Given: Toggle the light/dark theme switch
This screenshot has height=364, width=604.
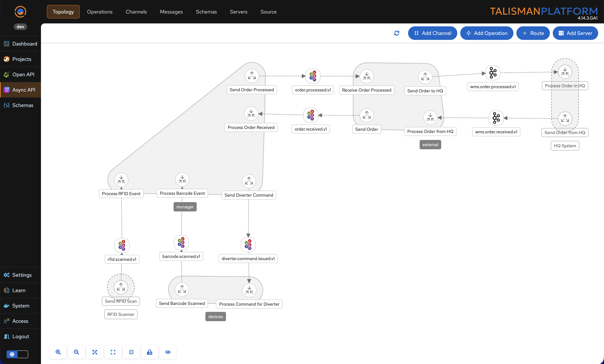Looking at the screenshot, I should pos(17,354).
